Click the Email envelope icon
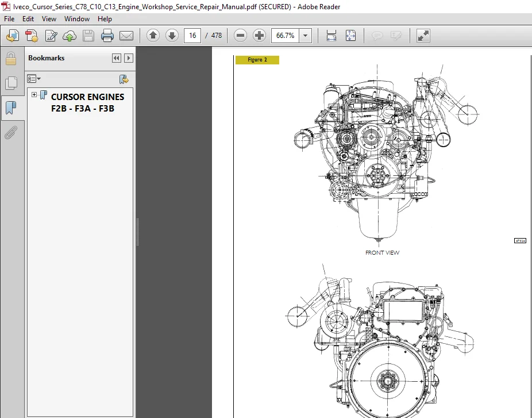 click(x=126, y=36)
